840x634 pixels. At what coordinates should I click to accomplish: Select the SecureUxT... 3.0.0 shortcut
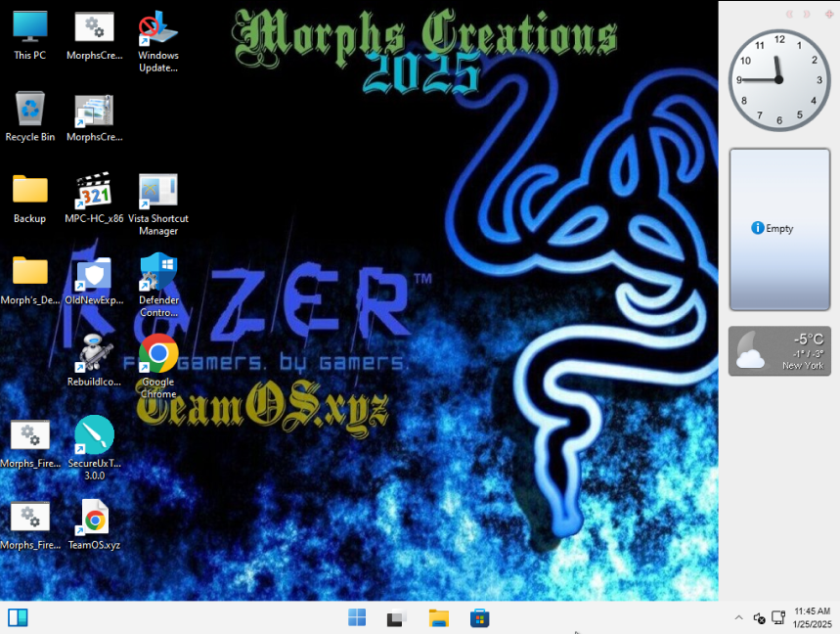tap(94, 448)
